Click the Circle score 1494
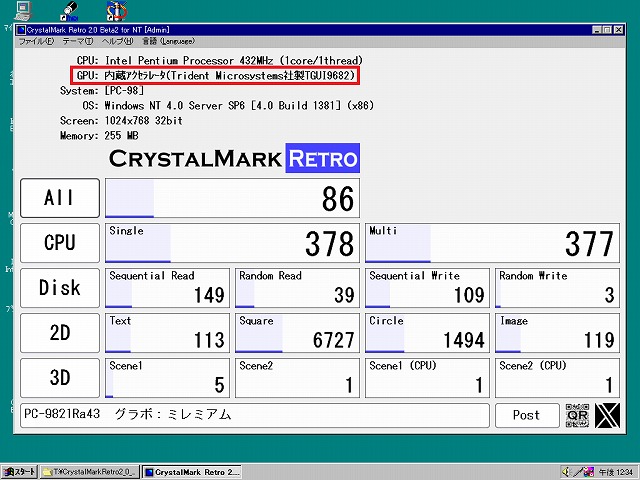640x480 pixels. pos(464,340)
